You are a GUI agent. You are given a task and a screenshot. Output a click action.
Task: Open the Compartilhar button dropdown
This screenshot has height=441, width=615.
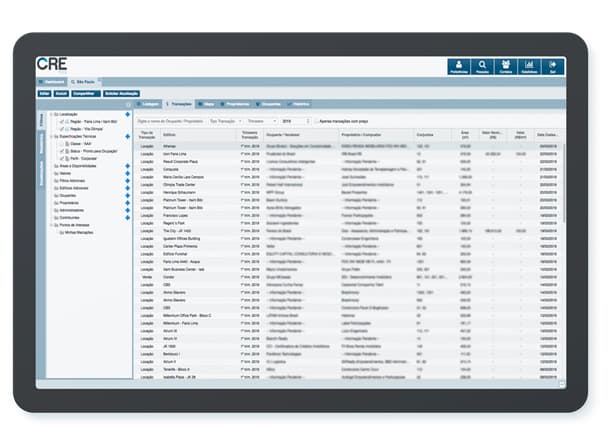(86, 93)
